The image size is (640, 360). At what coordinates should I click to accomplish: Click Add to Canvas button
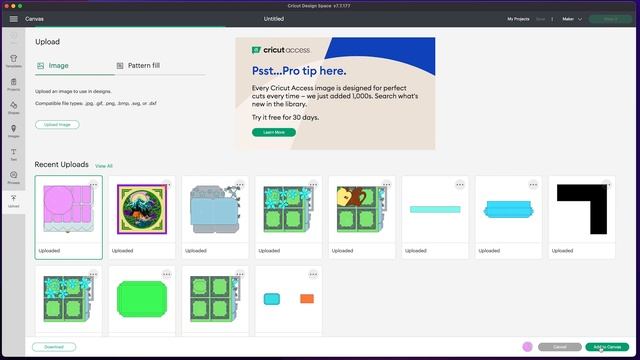tap(607, 347)
